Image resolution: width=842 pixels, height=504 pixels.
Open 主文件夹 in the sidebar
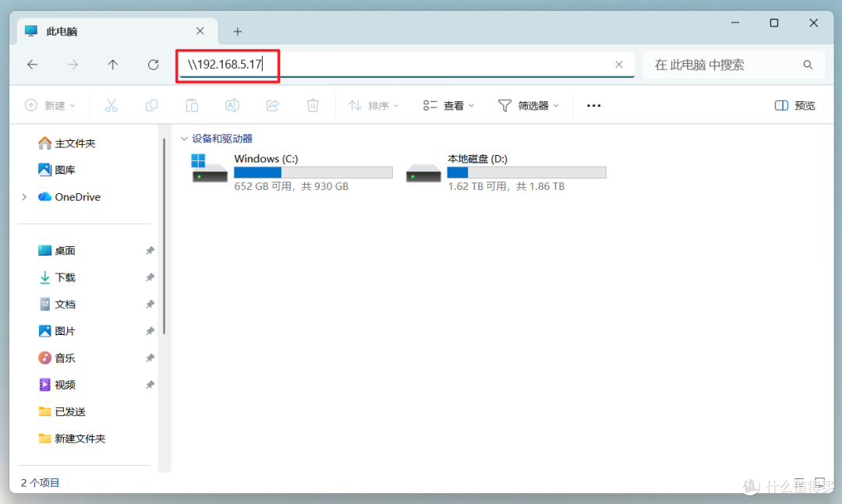67,143
